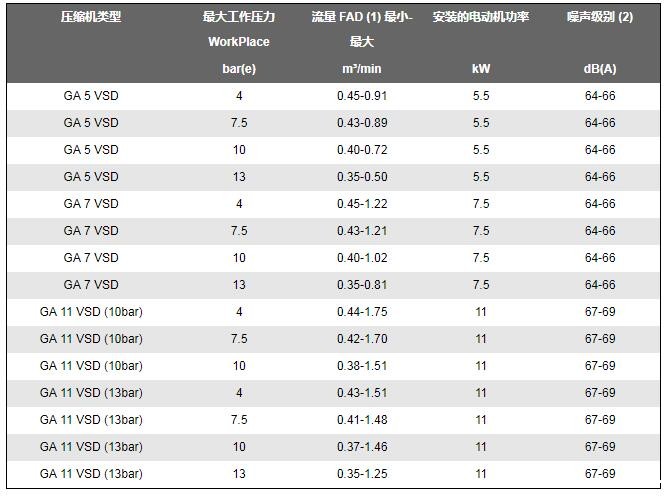670x497 pixels.
Task: Select the flow cell 0.43-0.89
Action: pos(361,123)
